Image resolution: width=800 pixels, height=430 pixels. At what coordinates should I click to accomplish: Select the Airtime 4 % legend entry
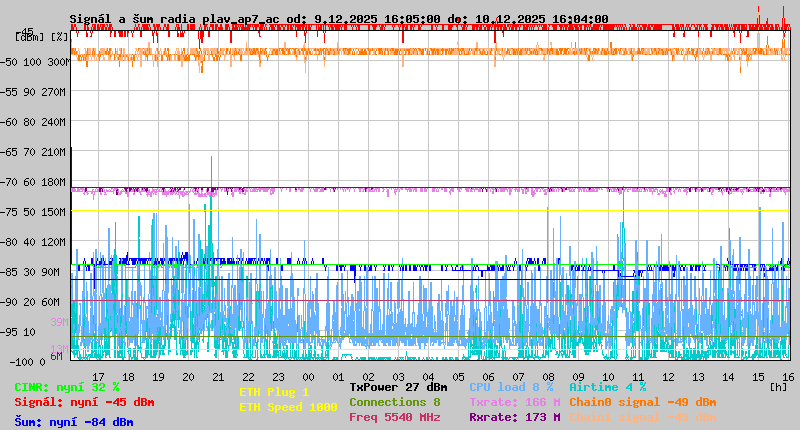tap(607, 387)
